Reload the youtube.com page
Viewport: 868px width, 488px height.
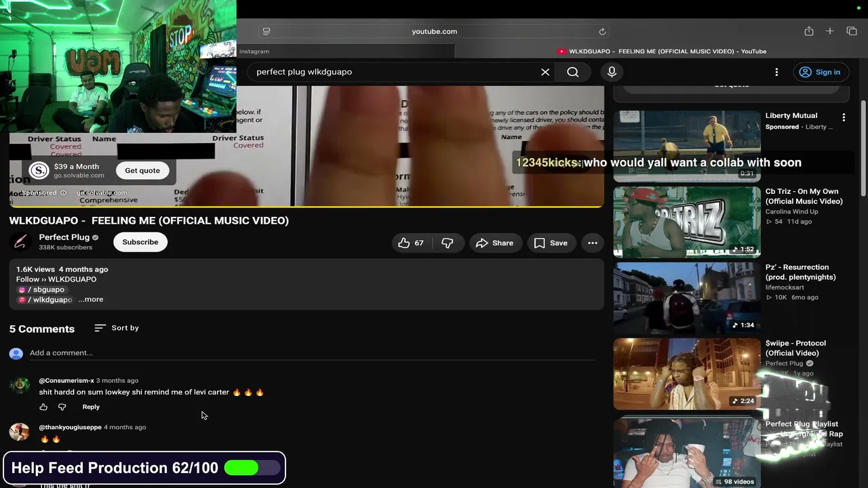(x=602, y=31)
